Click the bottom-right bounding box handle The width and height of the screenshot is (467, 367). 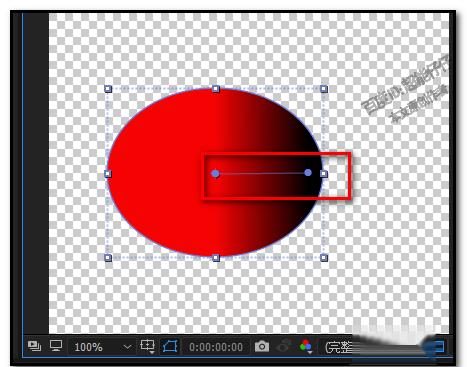(x=324, y=258)
